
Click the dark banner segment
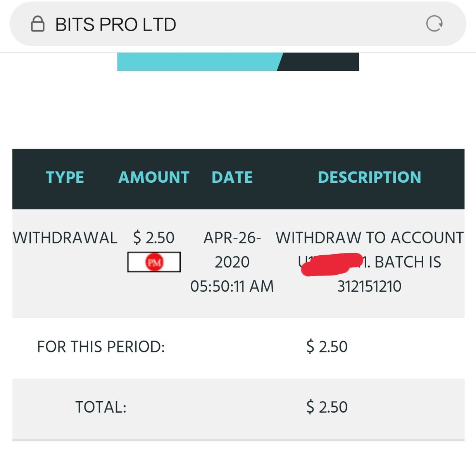(319, 62)
